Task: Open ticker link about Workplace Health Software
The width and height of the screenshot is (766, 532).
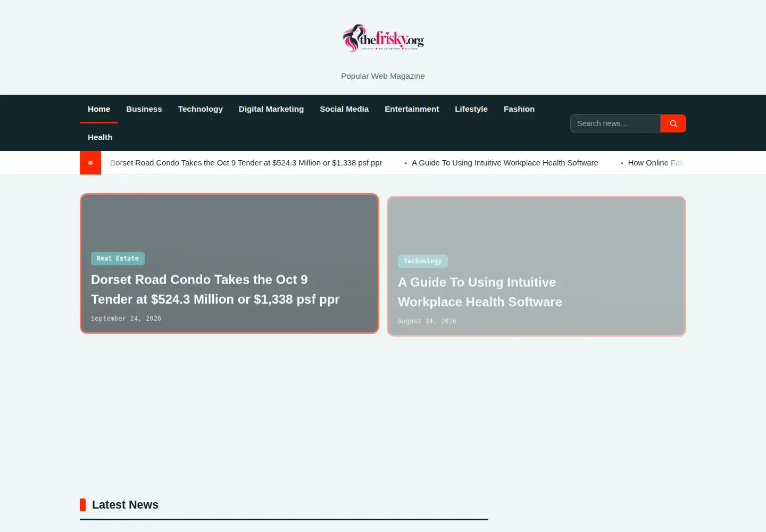Action: pos(505,163)
